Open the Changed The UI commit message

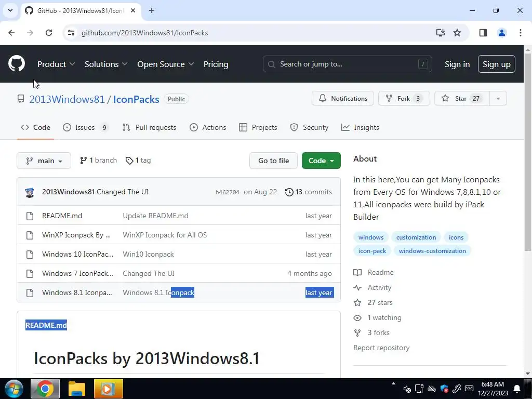point(123,192)
